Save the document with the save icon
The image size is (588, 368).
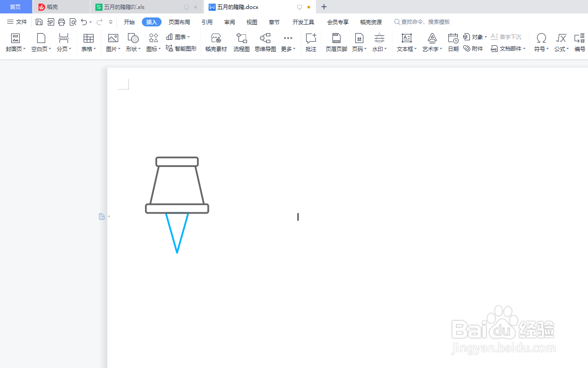point(39,21)
